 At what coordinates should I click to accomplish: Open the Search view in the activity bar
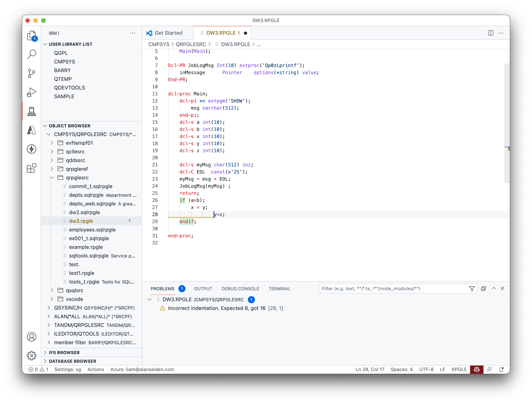coord(32,55)
